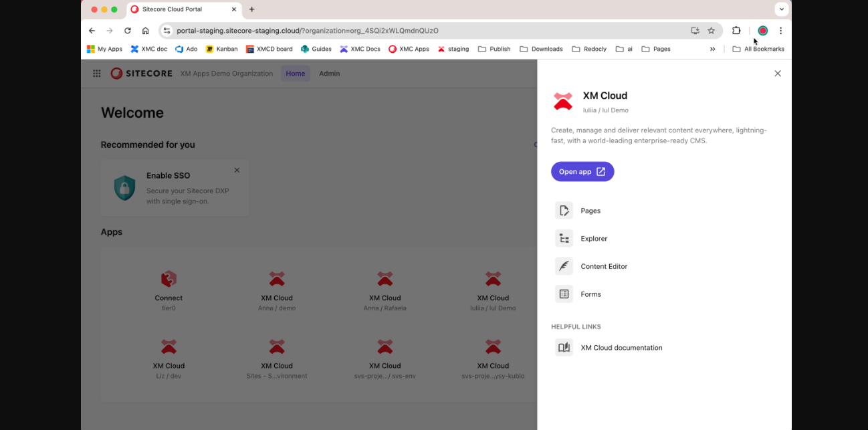View site information icon in address bar
Viewport: 868px width, 430px height.
click(x=167, y=31)
